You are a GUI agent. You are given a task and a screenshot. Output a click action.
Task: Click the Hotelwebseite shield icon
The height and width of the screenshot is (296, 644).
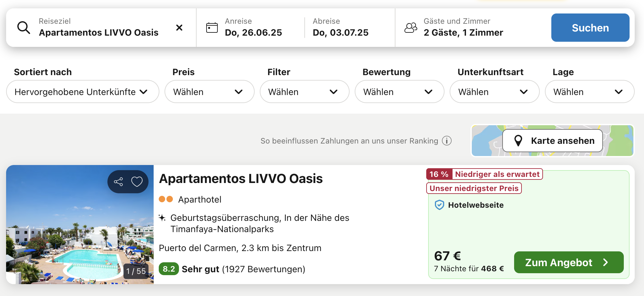pyautogui.click(x=439, y=205)
